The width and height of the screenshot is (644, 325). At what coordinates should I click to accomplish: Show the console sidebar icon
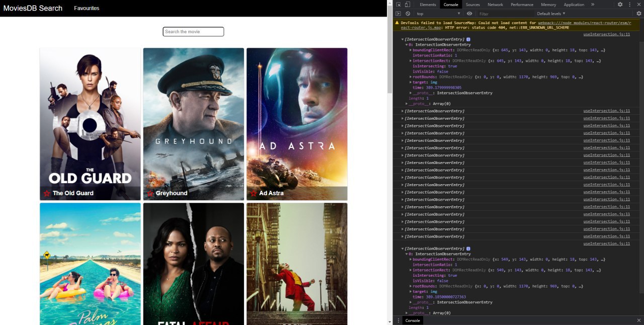tap(398, 14)
